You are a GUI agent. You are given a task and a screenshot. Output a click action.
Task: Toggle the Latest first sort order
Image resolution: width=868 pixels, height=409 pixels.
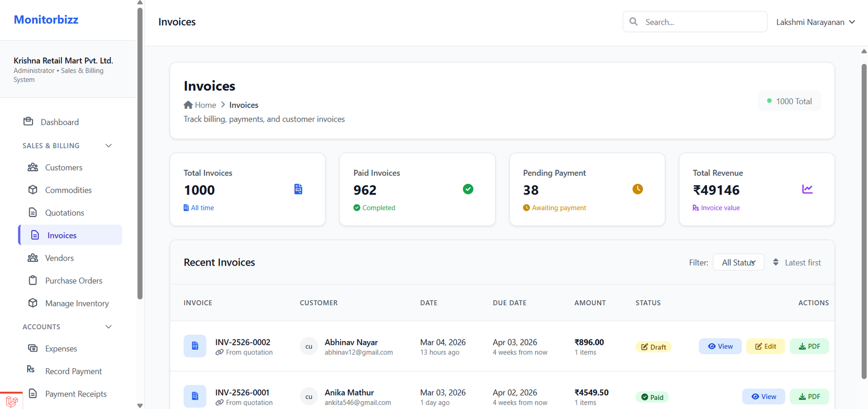coord(797,262)
